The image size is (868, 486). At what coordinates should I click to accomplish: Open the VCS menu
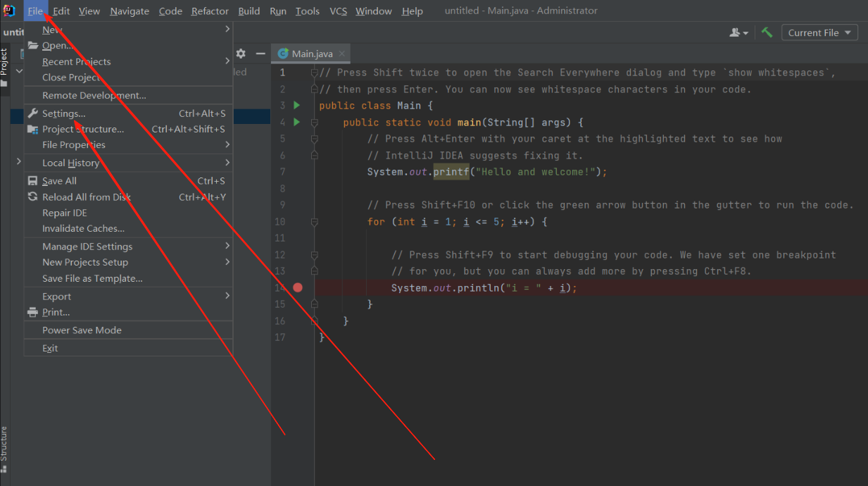pos(339,11)
